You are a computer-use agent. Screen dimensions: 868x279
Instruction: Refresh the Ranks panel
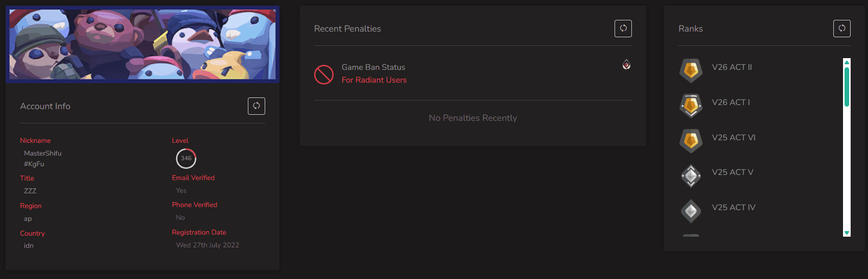coord(841,29)
